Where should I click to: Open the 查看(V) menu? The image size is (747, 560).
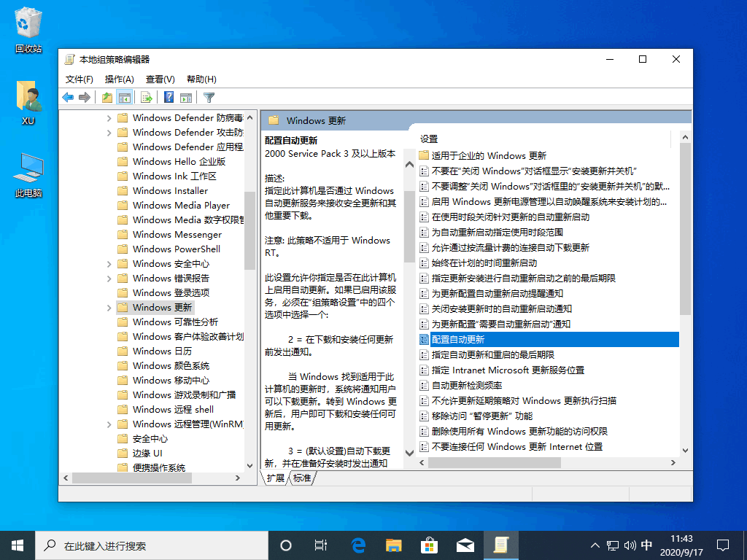160,79
